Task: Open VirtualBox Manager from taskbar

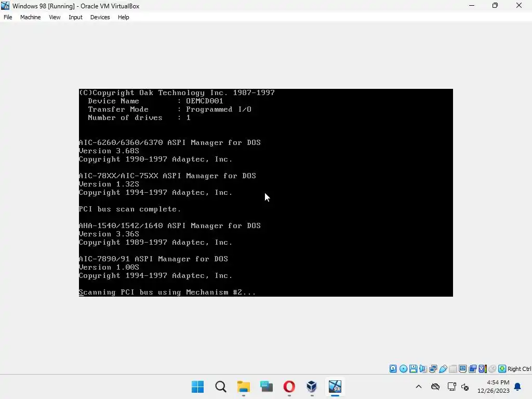Action: pyautogui.click(x=312, y=387)
